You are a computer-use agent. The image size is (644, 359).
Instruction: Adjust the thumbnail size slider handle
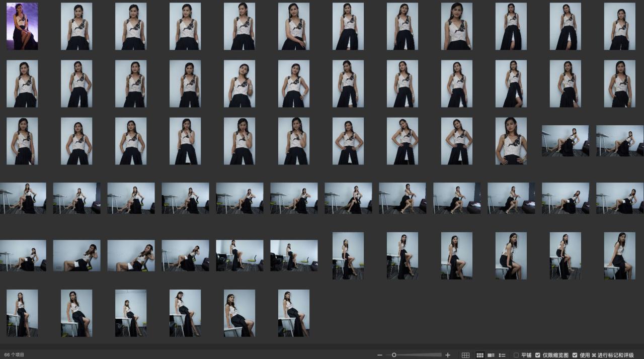394,355
